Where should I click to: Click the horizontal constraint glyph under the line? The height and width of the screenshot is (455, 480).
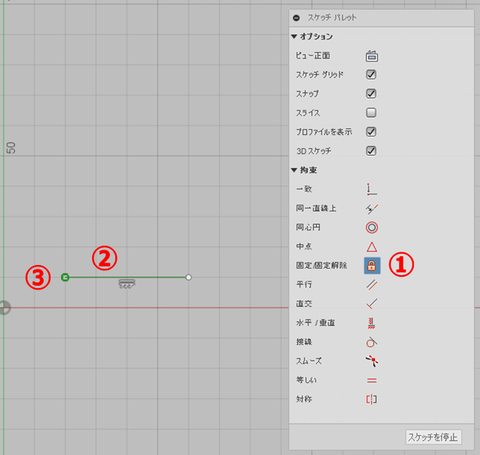(127, 284)
